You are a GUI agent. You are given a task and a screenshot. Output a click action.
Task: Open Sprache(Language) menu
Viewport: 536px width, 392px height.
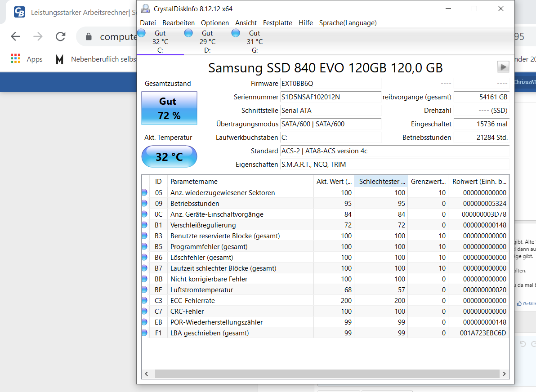[348, 23]
